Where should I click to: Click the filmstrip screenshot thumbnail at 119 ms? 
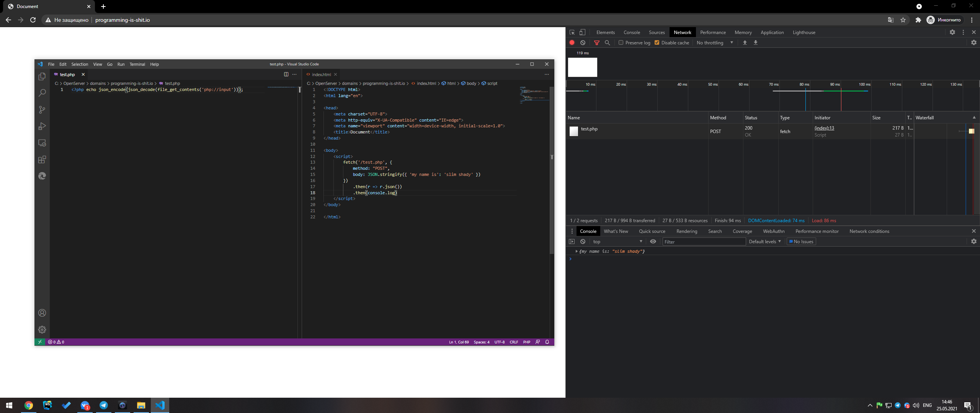point(583,67)
